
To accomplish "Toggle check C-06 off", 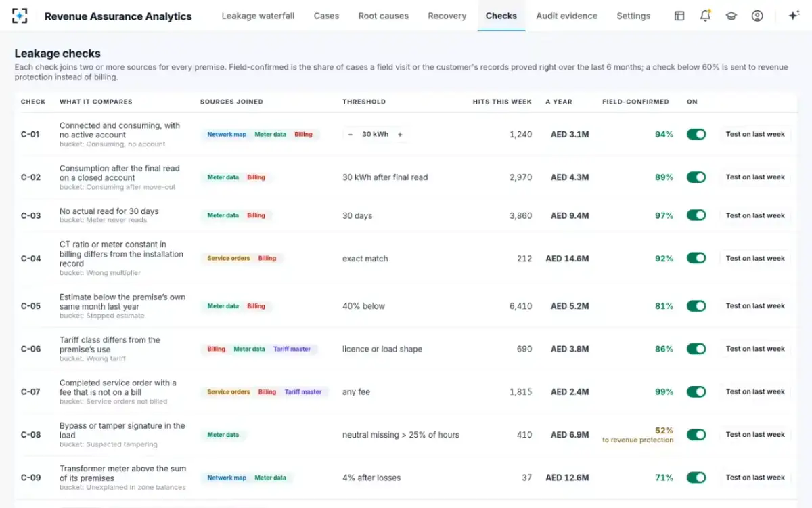I will (x=696, y=348).
